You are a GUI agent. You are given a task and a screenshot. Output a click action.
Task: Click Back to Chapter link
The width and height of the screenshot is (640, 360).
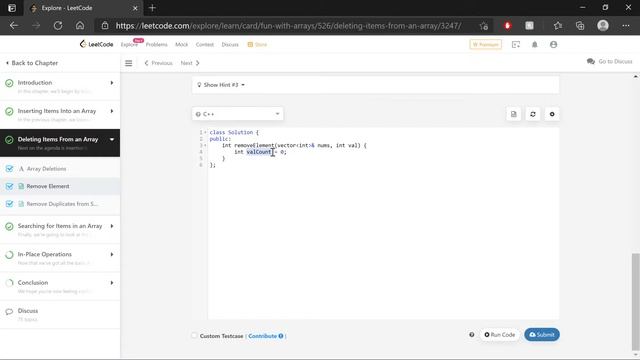pyautogui.click(x=31, y=63)
